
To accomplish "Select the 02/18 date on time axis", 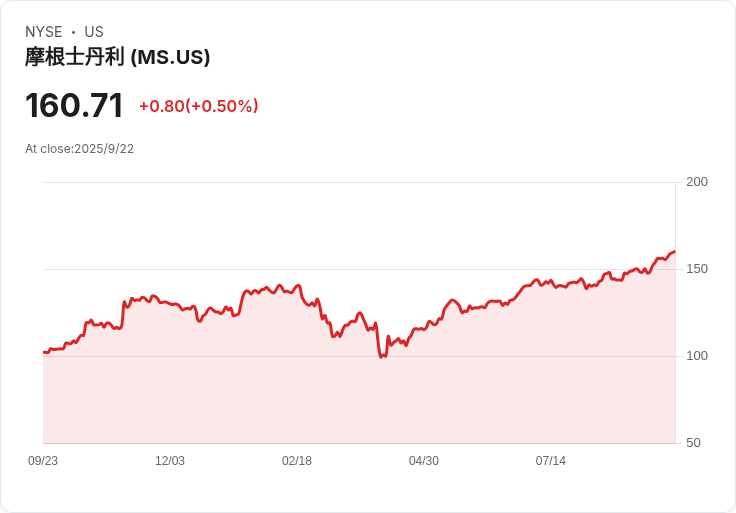I will pos(297,461).
